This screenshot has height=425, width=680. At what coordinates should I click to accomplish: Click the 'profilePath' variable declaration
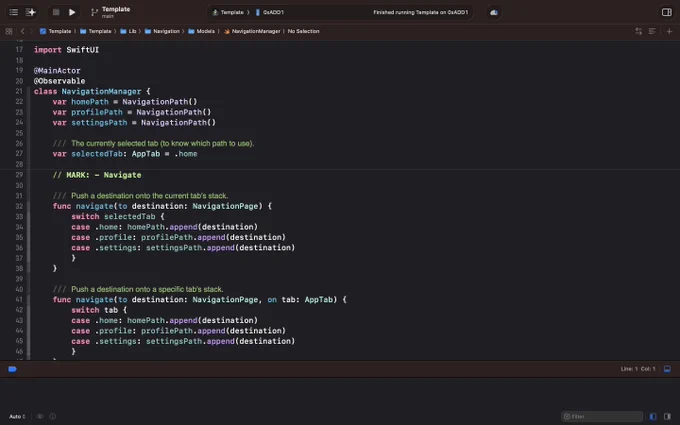point(97,112)
